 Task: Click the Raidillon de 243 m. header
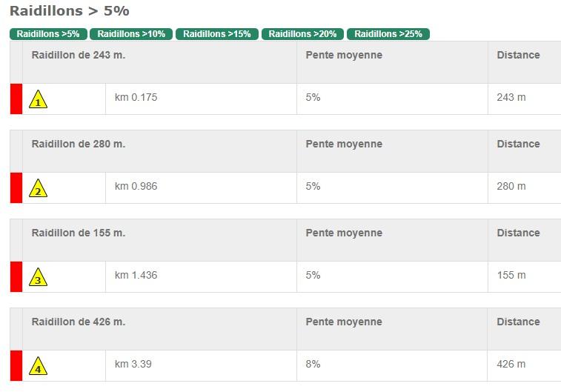click(x=79, y=56)
